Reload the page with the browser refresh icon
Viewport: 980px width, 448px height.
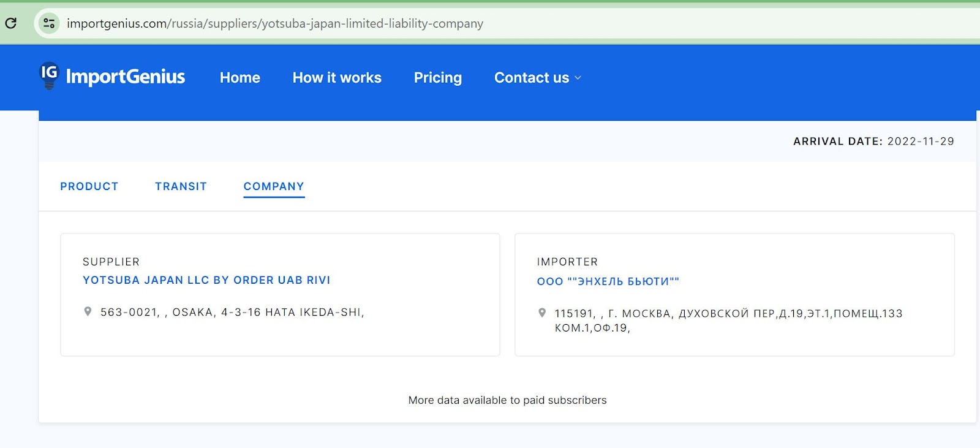pyautogui.click(x=11, y=23)
